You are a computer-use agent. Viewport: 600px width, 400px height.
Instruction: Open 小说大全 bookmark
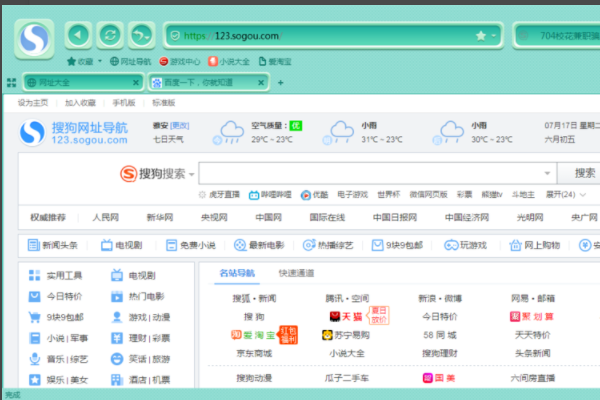tap(229, 61)
